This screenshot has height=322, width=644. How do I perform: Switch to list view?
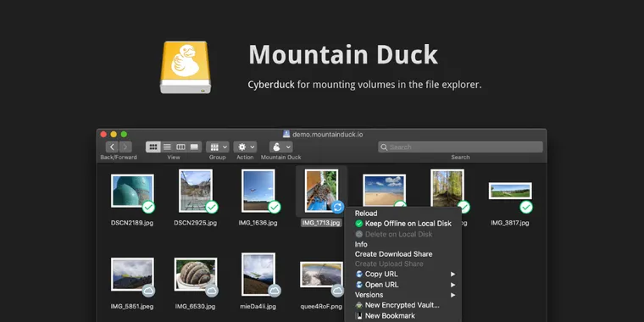[167, 147]
